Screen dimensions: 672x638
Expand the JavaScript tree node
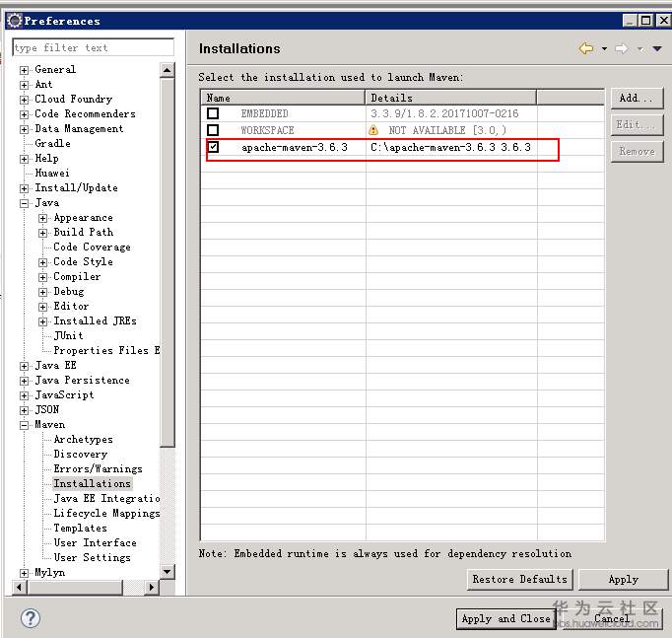click(25, 395)
